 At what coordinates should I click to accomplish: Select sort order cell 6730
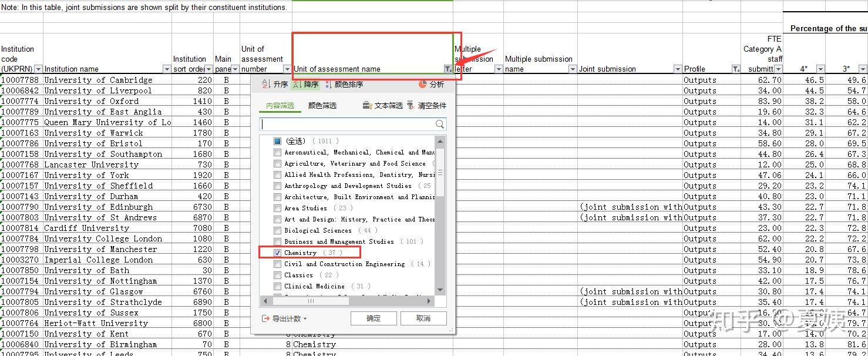(x=193, y=207)
